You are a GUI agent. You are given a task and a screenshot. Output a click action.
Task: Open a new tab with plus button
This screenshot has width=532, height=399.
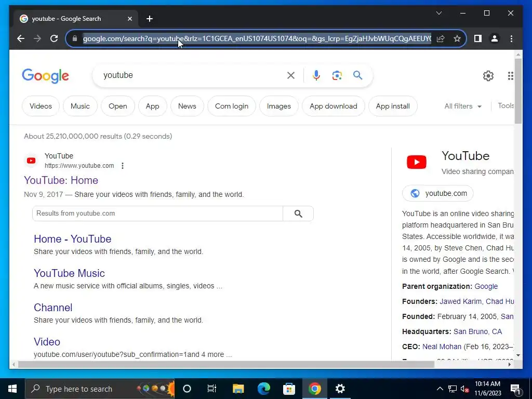pos(150,19)
